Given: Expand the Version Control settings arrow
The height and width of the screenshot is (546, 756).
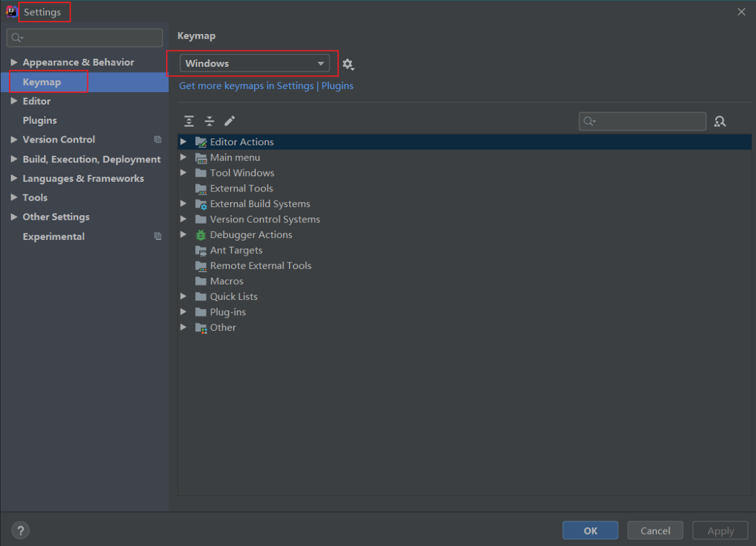Looking at the screenshot, I should (x=14, y=139).
